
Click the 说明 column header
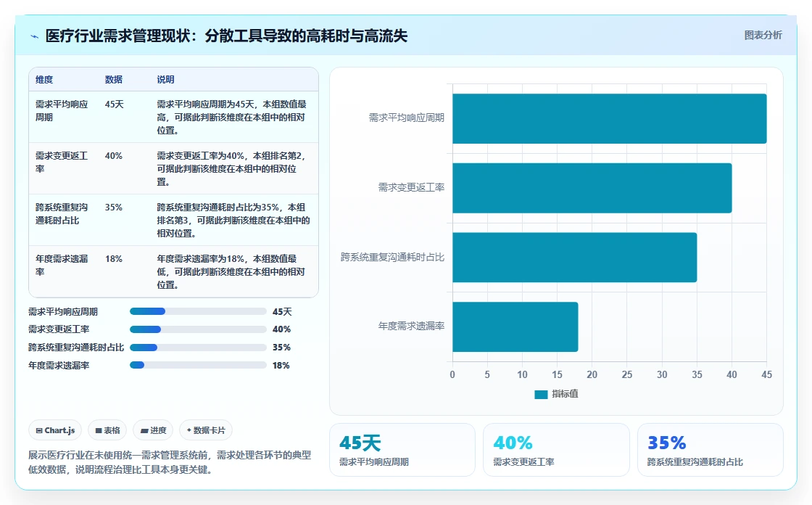(166, 79)
